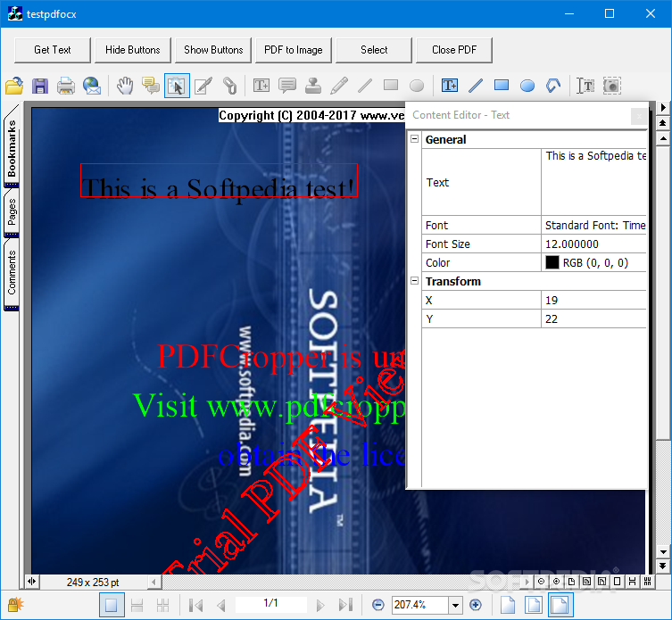
Task: Toggle continuous page layout view
Action: click(x=137, y=605)
